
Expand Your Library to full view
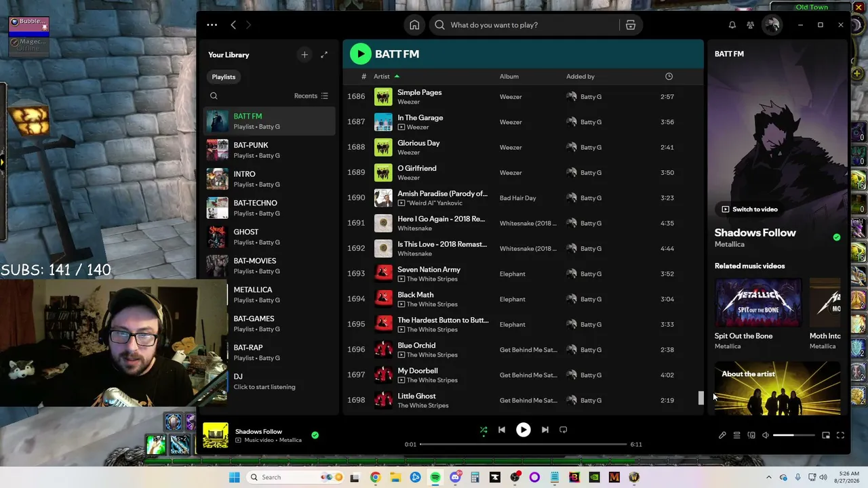click(x=324, y=55)
